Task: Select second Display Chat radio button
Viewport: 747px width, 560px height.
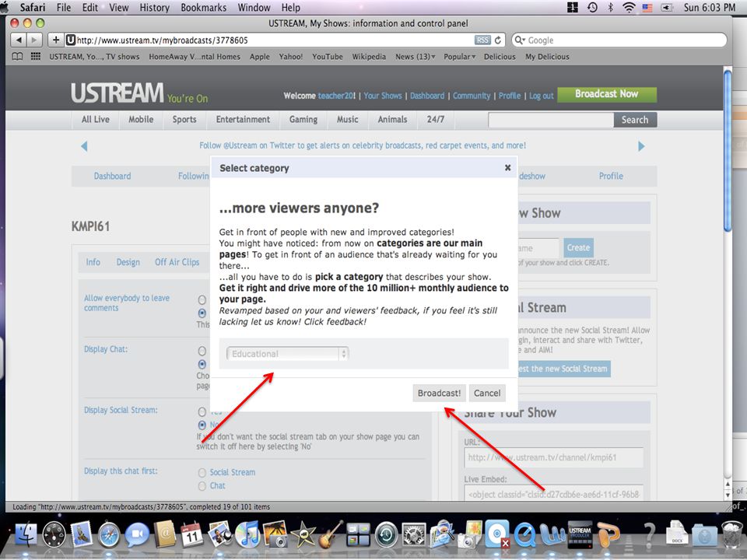Action: [x=202, y=364]
